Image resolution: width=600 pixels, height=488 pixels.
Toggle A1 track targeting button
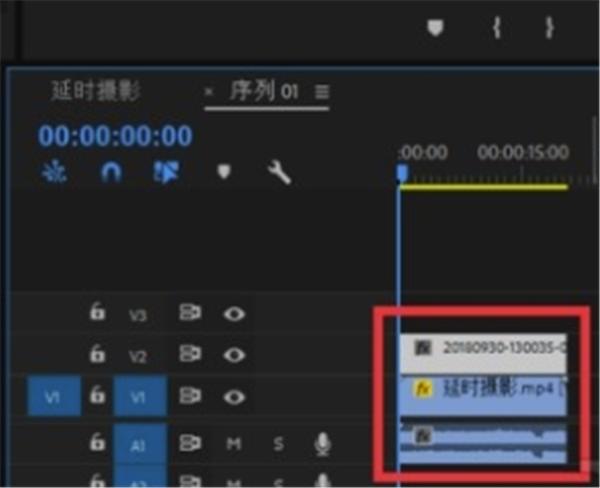(x=140, y=444)
